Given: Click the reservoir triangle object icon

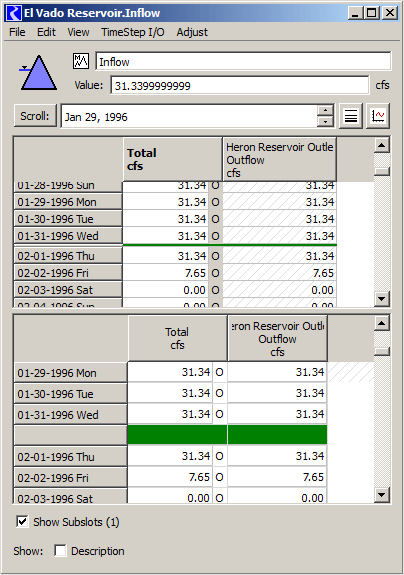Looking at the screenshot, I should point(38,72).
